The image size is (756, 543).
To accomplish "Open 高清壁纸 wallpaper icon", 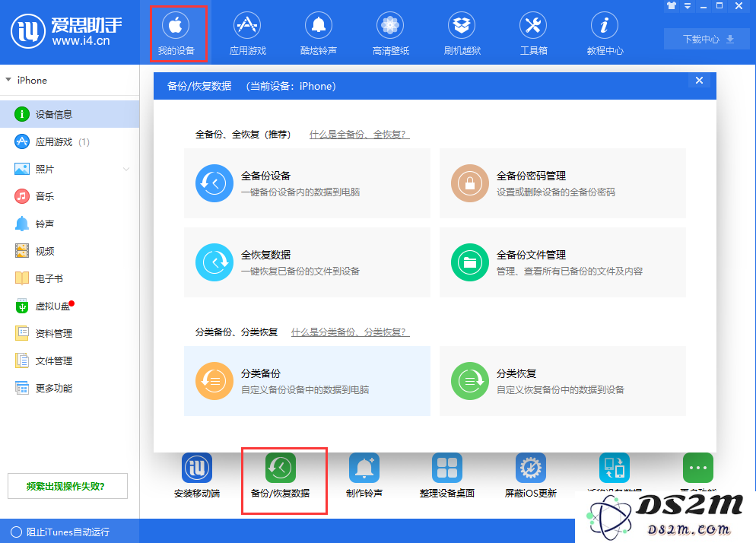I will (x=390, y=25).
